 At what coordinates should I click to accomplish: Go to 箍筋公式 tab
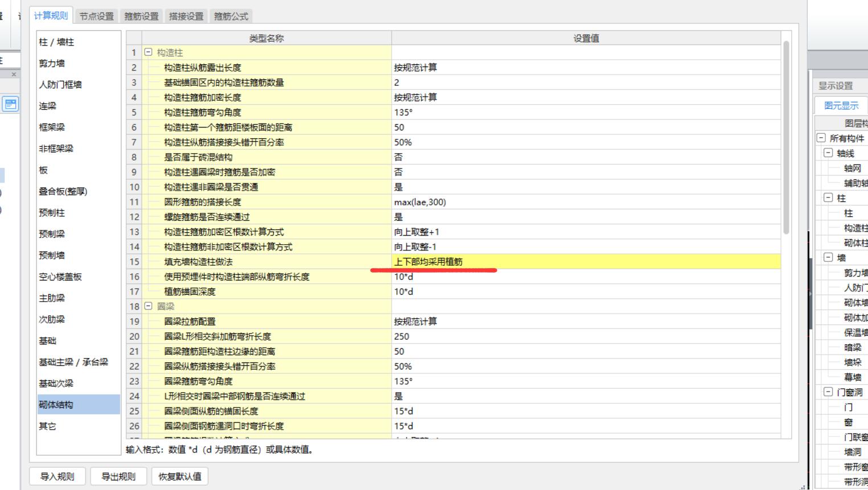[x=231, y=17]
